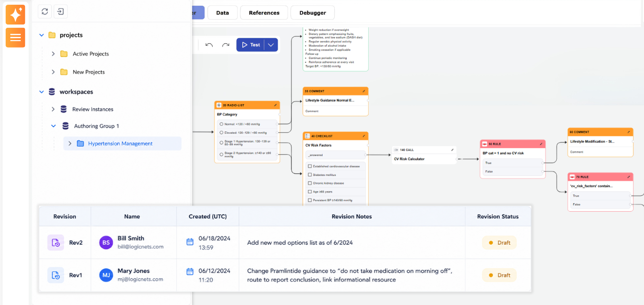Select the Normal <120 / <80 mmHg radio option
This screenshot has height=305, width=644.
click(x=221, y=124)
